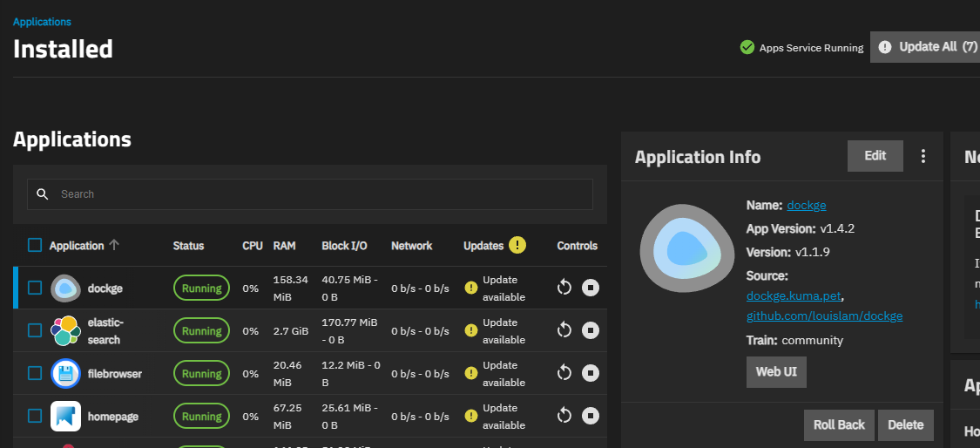Click the Apps Service Running label
The image size is (980, 448).
coord(811,48)
